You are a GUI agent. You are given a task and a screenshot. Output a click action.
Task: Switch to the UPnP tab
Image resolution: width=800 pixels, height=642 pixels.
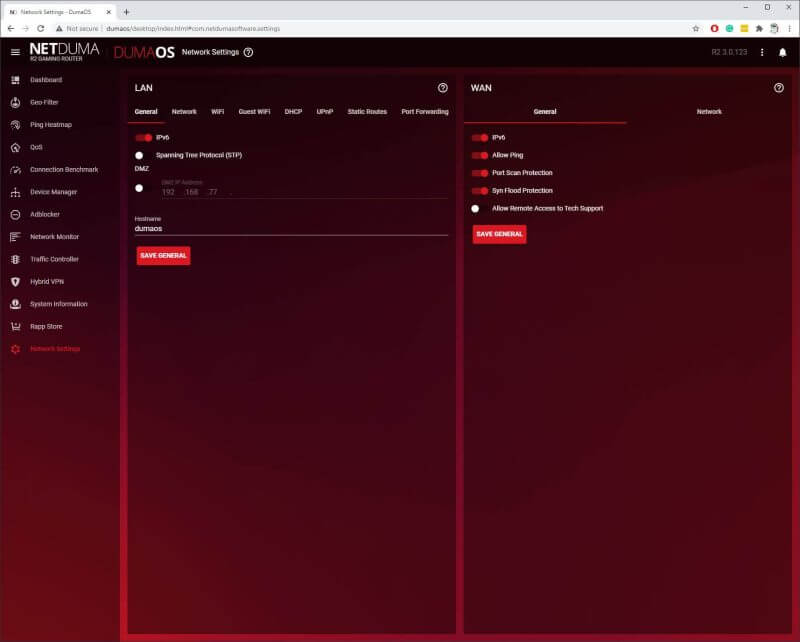[x=325, y=112]
